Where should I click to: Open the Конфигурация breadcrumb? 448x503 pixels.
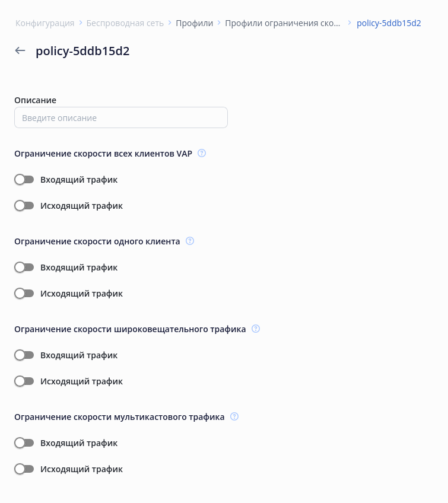(45, 23)
